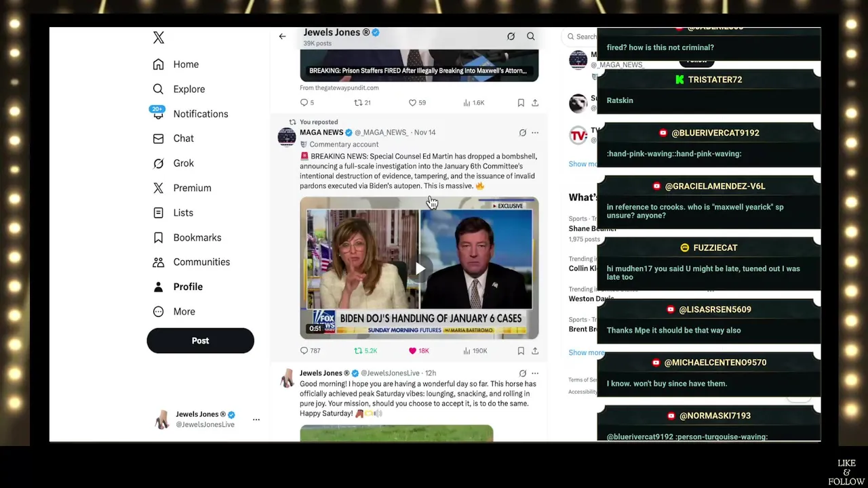Click the Show more link under Who to follow
868x488 pixels.
coord(583,164)
